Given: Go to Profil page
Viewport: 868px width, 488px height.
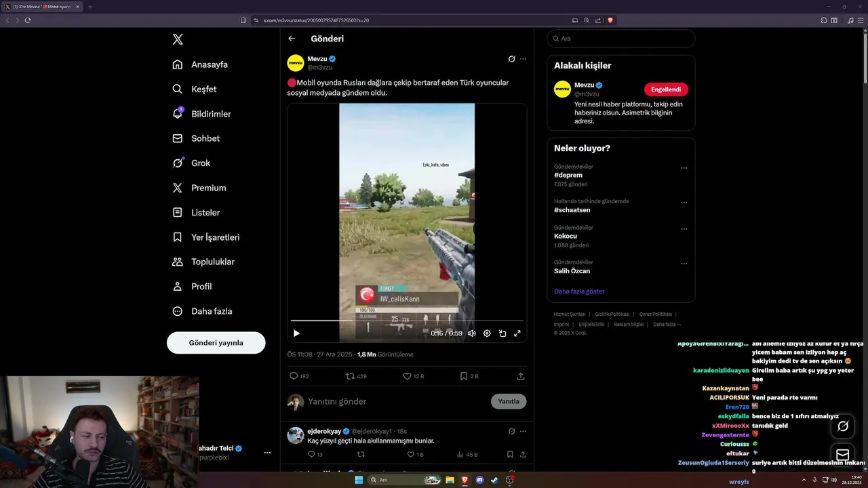Looking at the screenshot, I should 192,286.
